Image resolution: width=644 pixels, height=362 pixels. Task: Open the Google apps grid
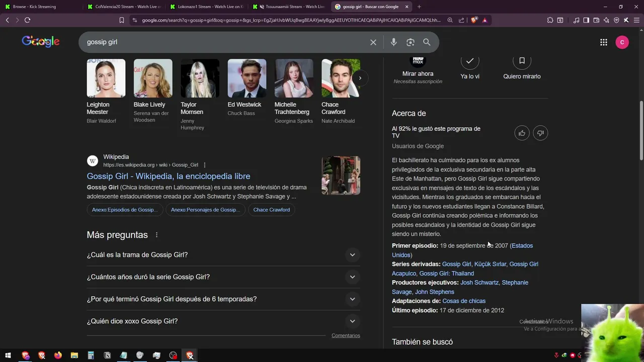pos(604,42)
